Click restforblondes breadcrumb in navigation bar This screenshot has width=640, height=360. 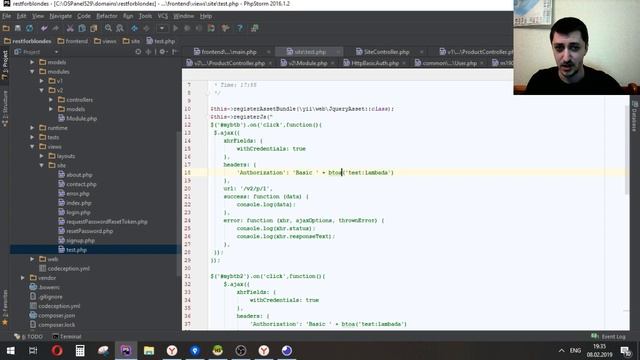tap(28, 41)
